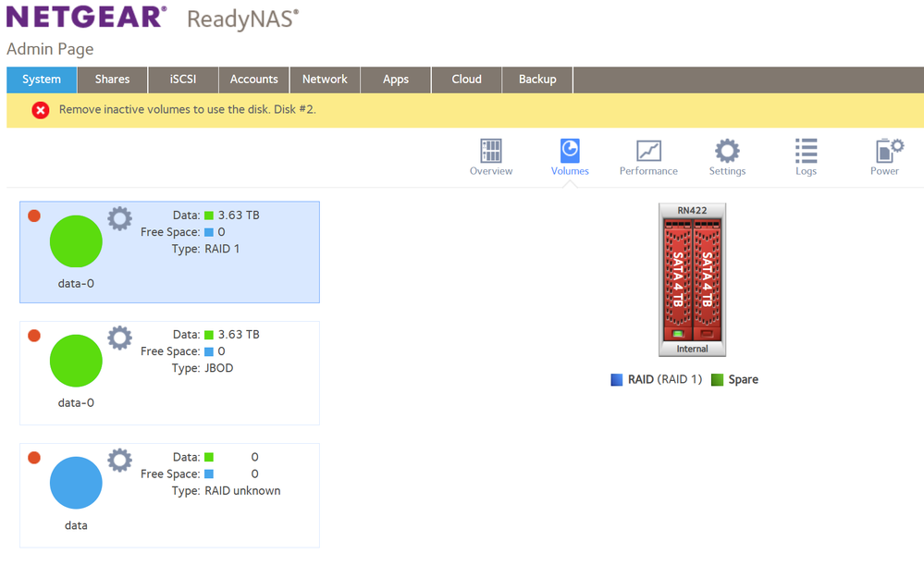This screenshot has width=924, height=566.
Task: Click the blue data volume circle
Action: (x=76, y=483)
